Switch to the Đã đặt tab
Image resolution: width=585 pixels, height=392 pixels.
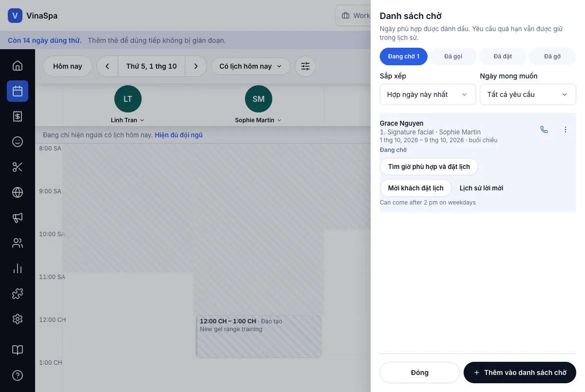click(503, 56)
